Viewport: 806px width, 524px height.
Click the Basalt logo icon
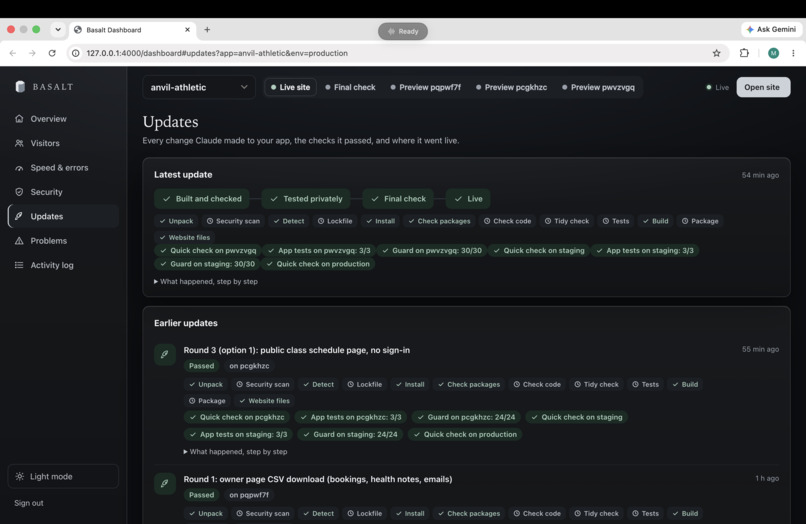(x=20, y=86)
